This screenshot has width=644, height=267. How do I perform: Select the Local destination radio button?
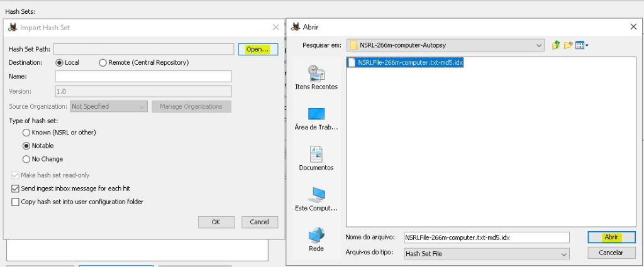click(x=60, y=63)
